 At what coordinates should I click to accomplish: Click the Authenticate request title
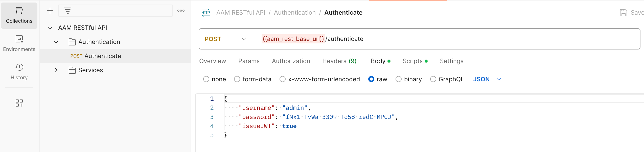(x=343, y=13)
